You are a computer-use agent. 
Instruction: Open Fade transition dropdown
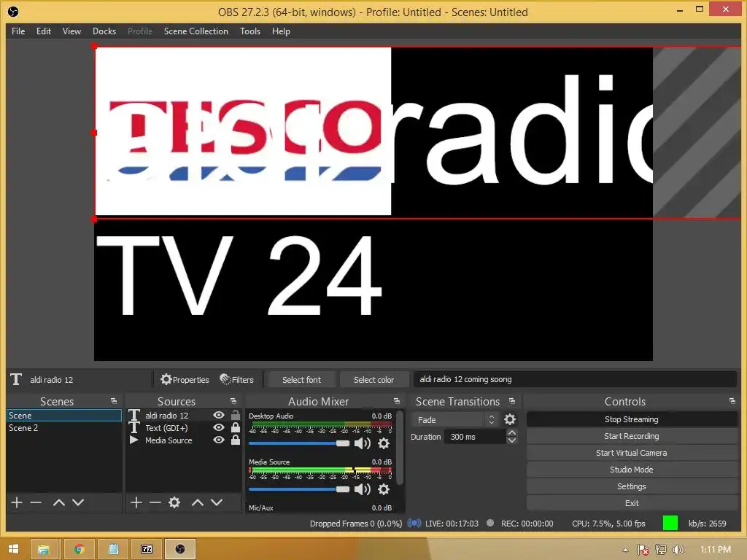(456, 419)
